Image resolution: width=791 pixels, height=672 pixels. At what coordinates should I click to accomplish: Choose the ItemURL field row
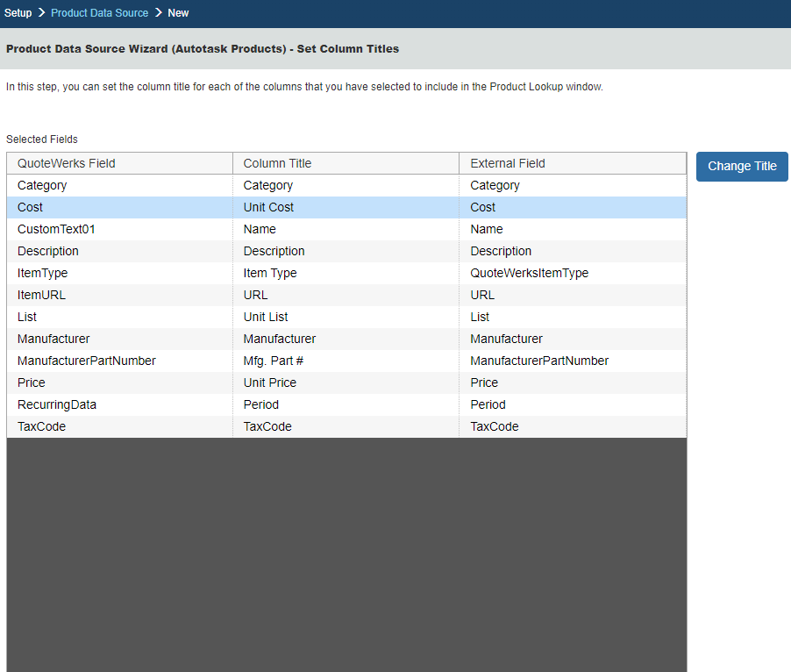click(41, 296)
